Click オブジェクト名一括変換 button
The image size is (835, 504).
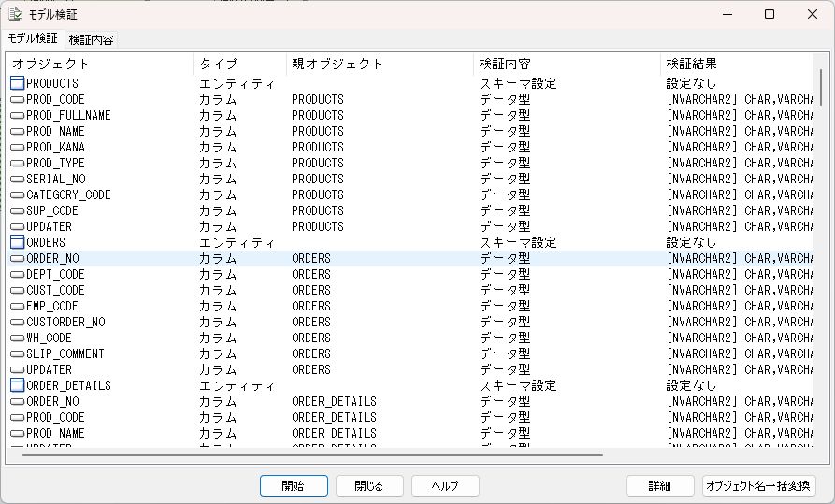pos(758,486)
